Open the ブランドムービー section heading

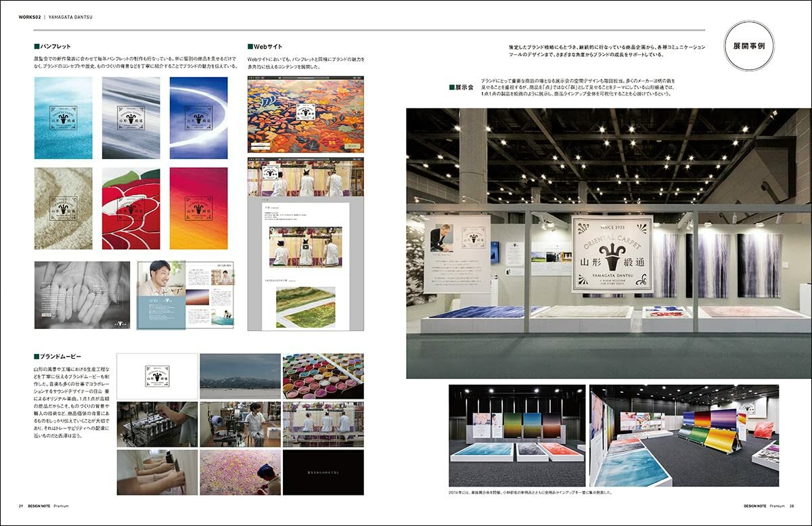point(60,356)
